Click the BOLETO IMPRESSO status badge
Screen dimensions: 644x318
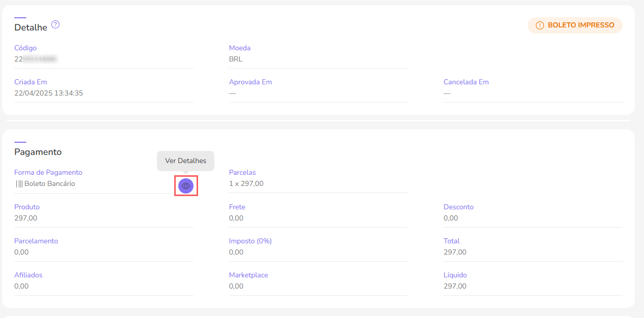575,25
